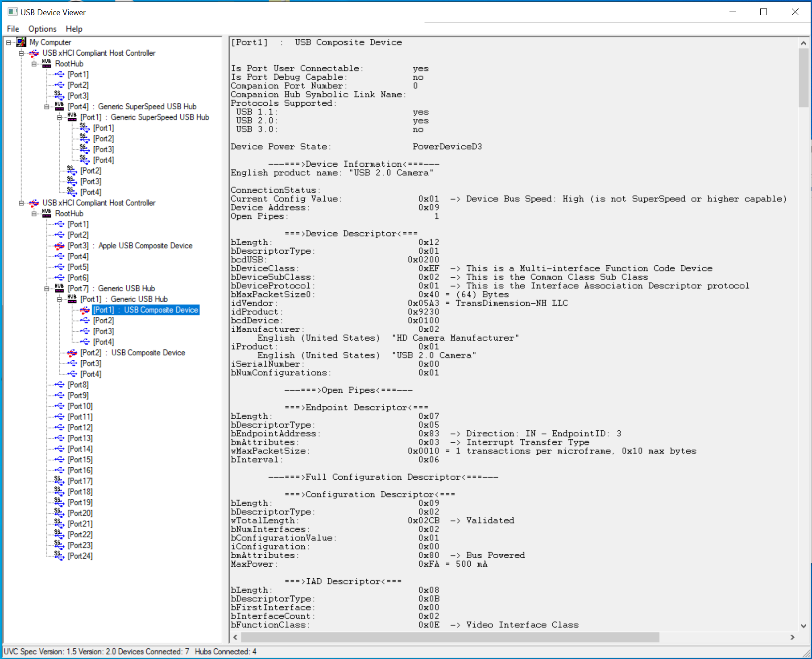Image resolution: width=812 pixels, height=659 pixels.
Task: Select Port1 USB Composite Device entry
Action: pyautogui.click(x=145, y=310)
